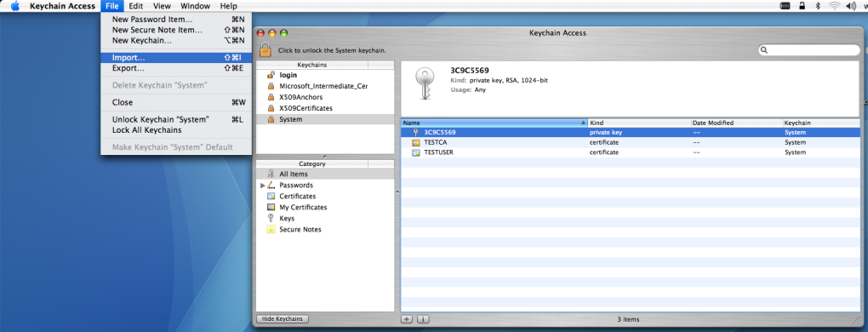The height and width of the screenshot is (332, 868).
Task: Open the Apple menu
Action: pyautogui.click(x=15, y=6)
